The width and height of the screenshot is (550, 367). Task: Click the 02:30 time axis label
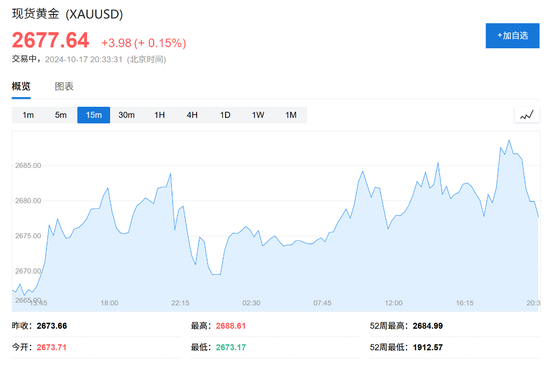point(251,303)
